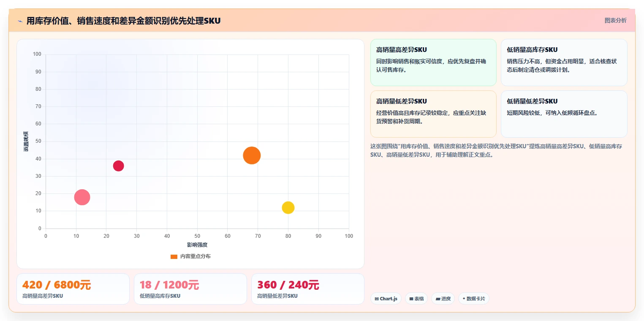This screenshot has height=321, width=644.
Task: Select the crimson bubble in the chart
Action: pyautogui.click(x=118, y=166)
